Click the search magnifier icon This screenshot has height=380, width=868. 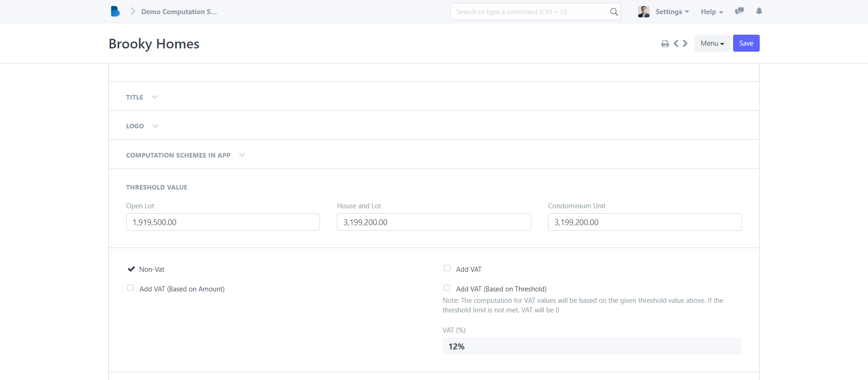614,12
